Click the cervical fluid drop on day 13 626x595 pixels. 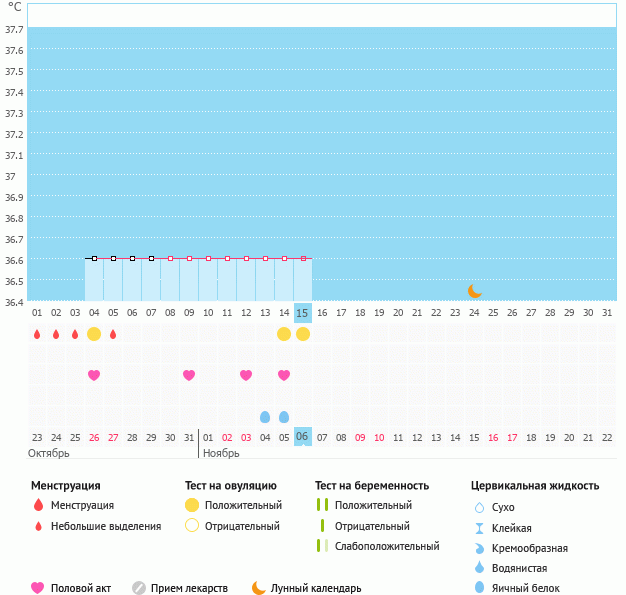265,416
